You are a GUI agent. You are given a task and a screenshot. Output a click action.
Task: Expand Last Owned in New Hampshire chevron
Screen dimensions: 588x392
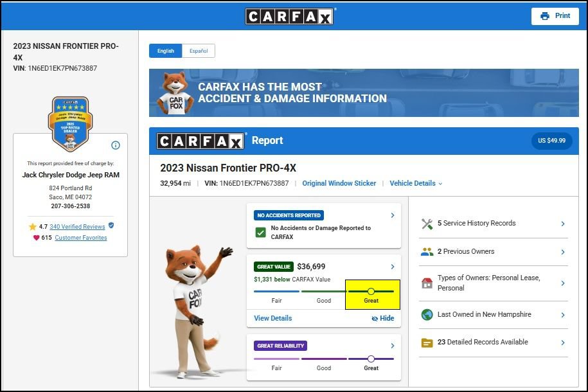(563, 315)
